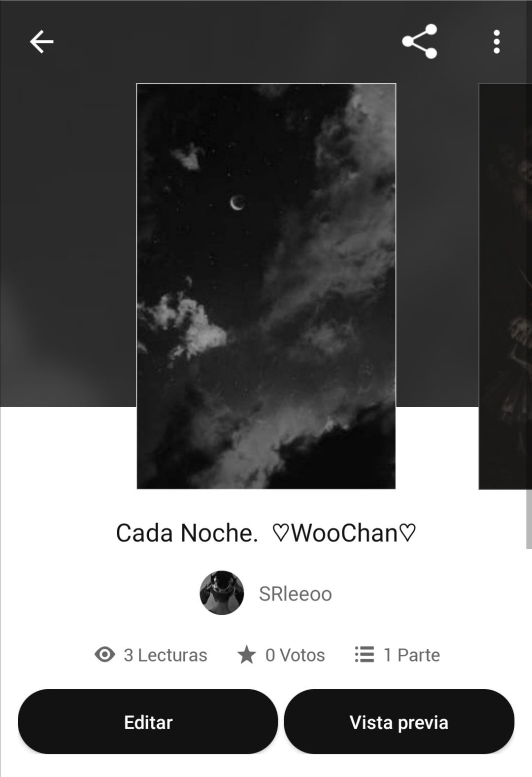Tap the eye icon beside Lecturas
532x777 pixels.
point(104,655)
